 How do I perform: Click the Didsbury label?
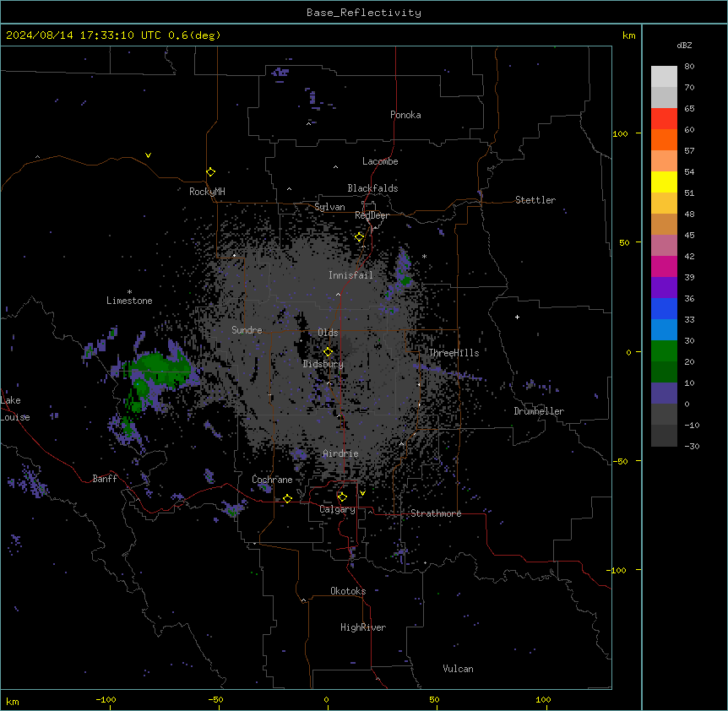[323, 364]
